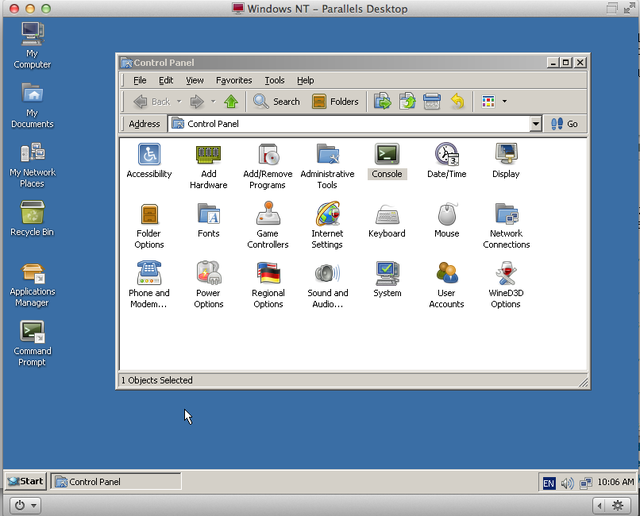This screenshot has height=516, width=640.
Task: Expand the Views dropdown arrow
Action: [504, 101]
